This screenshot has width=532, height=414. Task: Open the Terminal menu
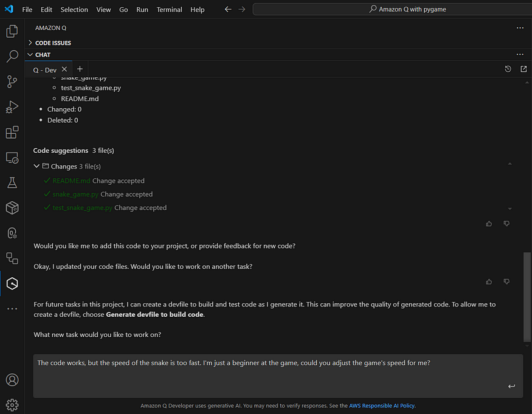169,10
